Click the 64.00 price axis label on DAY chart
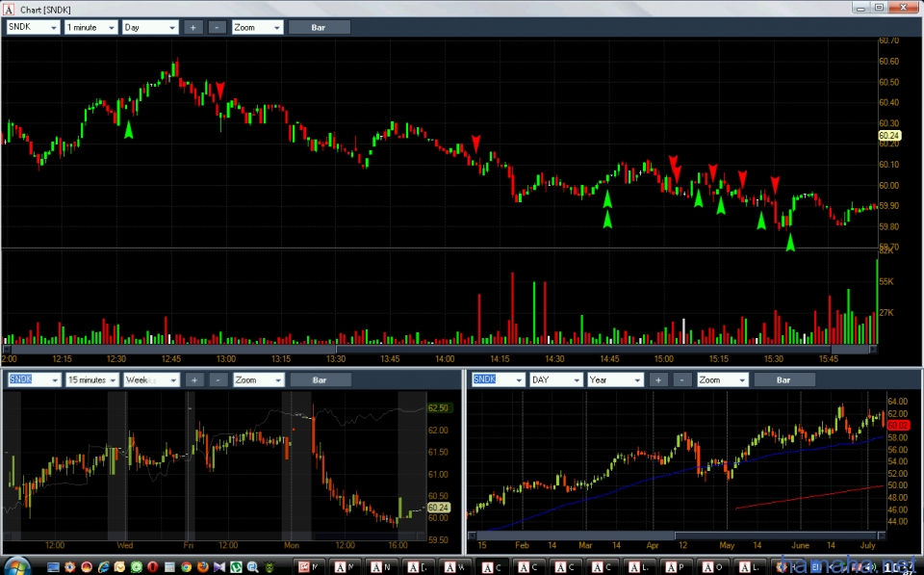924x575 pixels. (897, 402)
